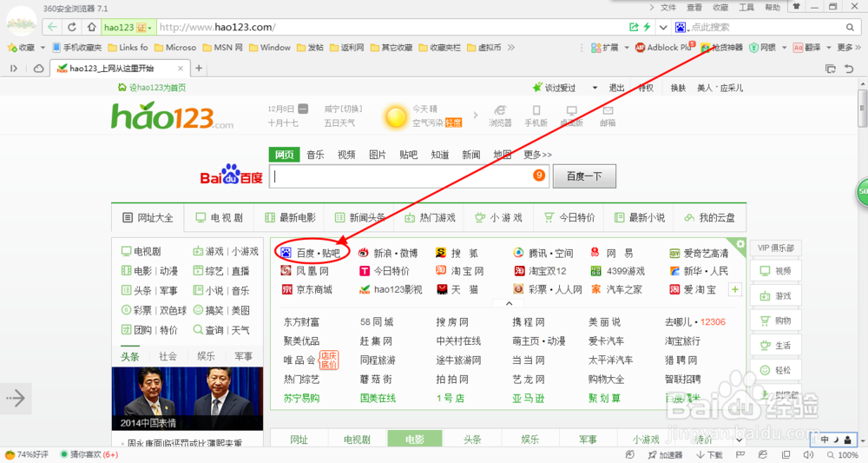Expand 更多>> search categories
This screenshot has height=463, width=868.
click(x=537, y=155)
